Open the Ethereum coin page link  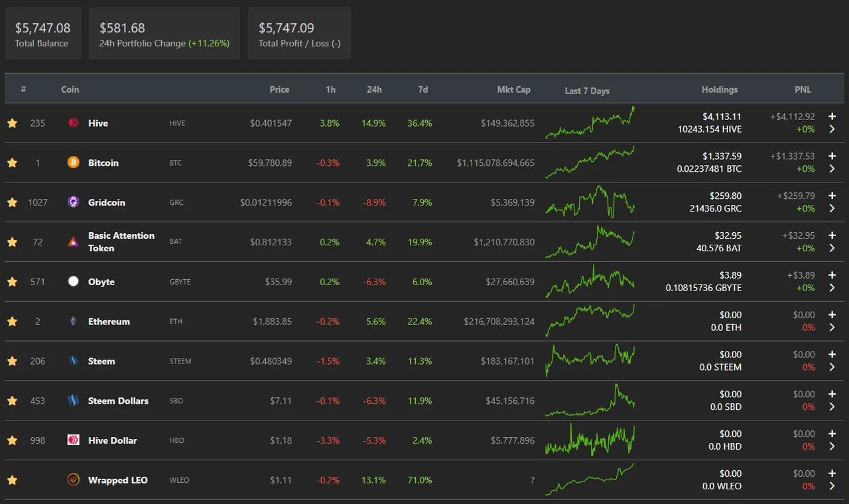[x=109, y=321]
